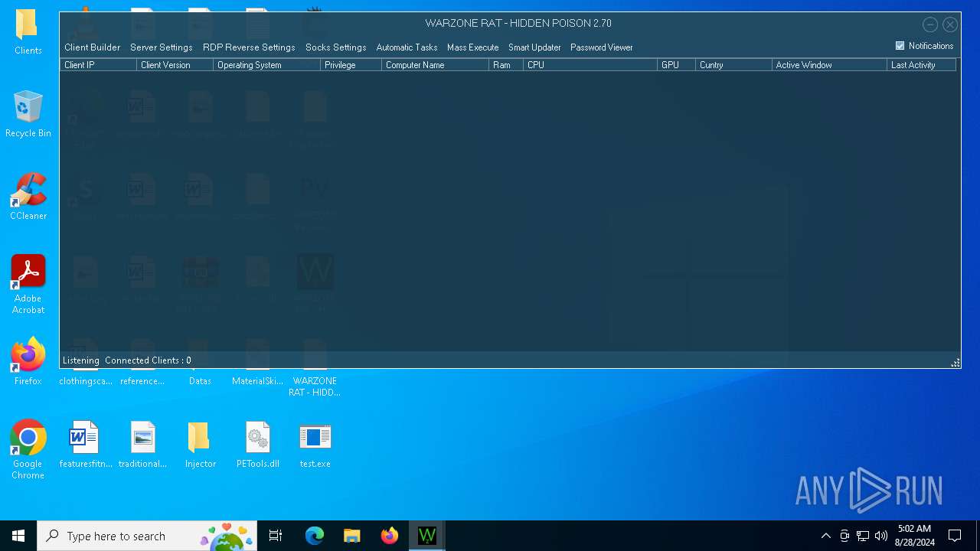Screen dimensions: 980x551
Task: Click the Listening status text
Action: [80, 360]
